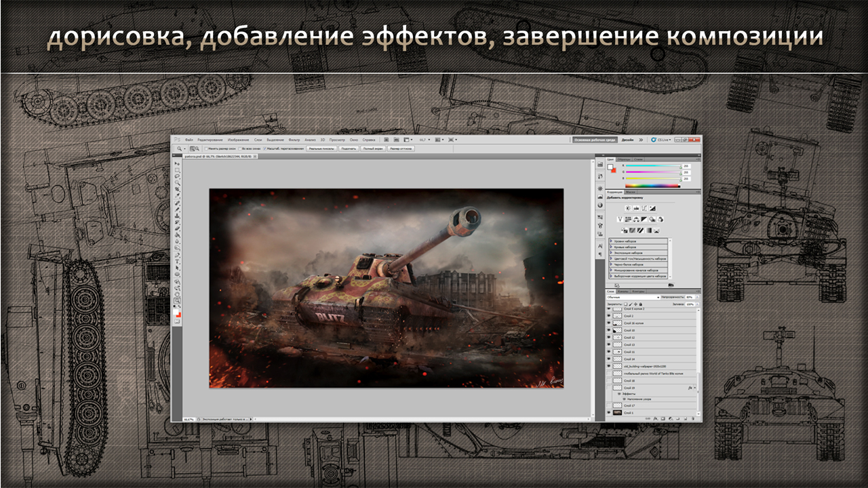Select the Blur tool
The image size is (868, 488).
(x=177, y=241)
